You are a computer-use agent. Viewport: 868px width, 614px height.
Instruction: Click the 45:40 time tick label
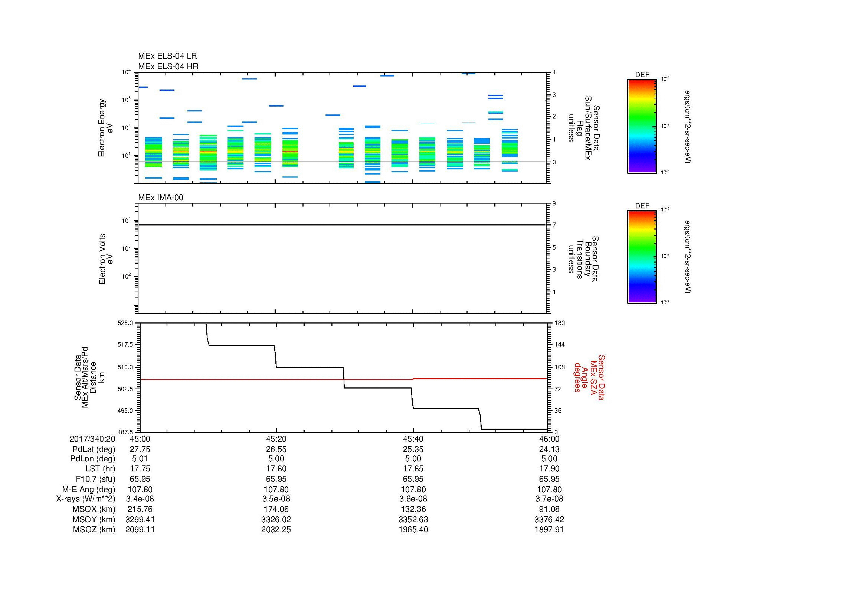413,439
